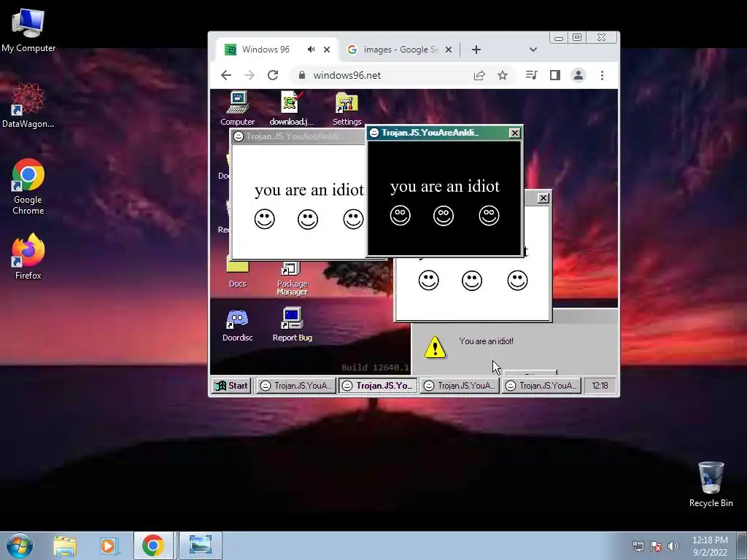Open download.j... file in Windows 96

pyautogui.click(x=292, y=109)
